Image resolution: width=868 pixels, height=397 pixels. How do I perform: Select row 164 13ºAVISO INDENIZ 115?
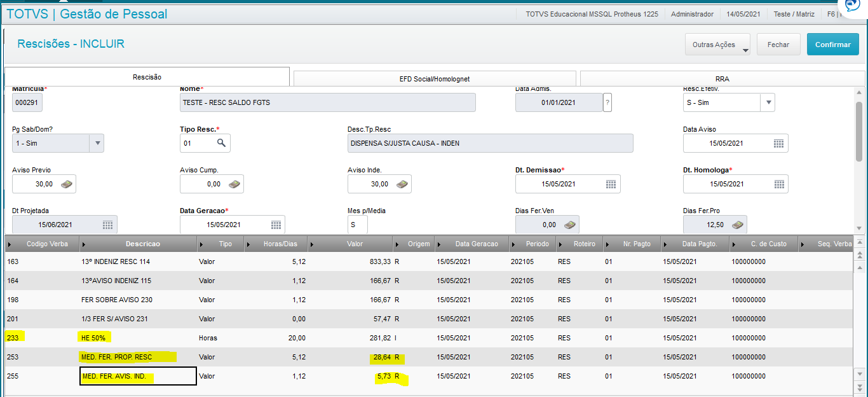click(429, 281)
